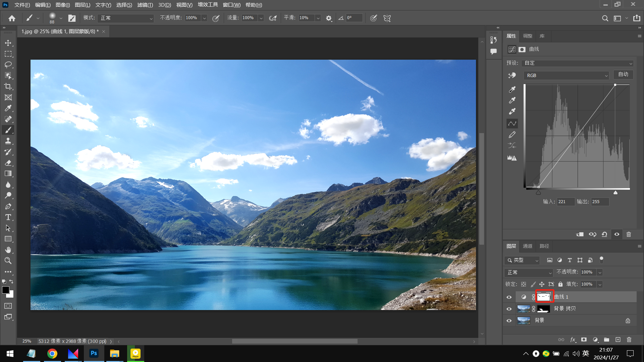Toggle symmetry painting butterfly icon
The height and width of the screenshot is (362, 644).
point(387,18)
